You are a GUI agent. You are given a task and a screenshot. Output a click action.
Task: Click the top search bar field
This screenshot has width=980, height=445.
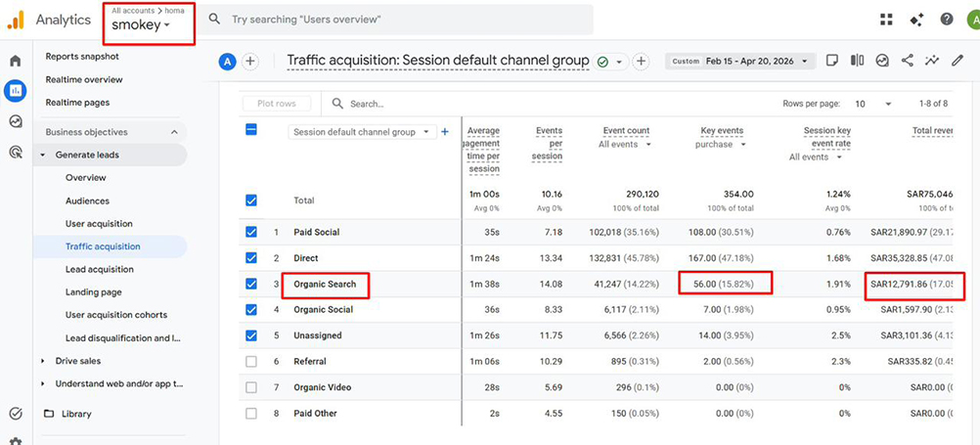click(x=401, y=20)
